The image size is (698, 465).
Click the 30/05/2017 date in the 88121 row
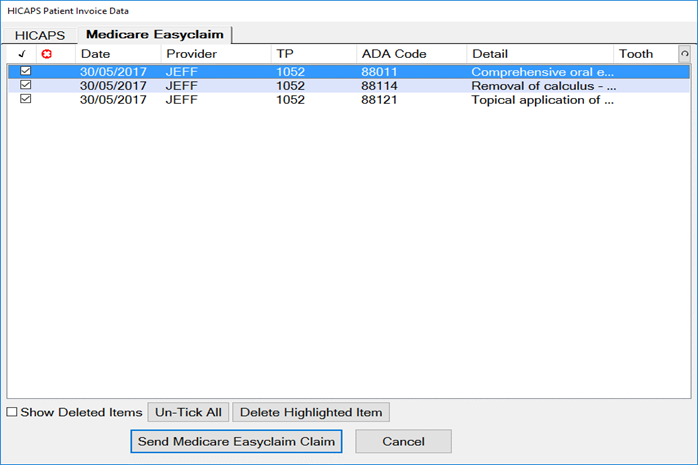113,100
